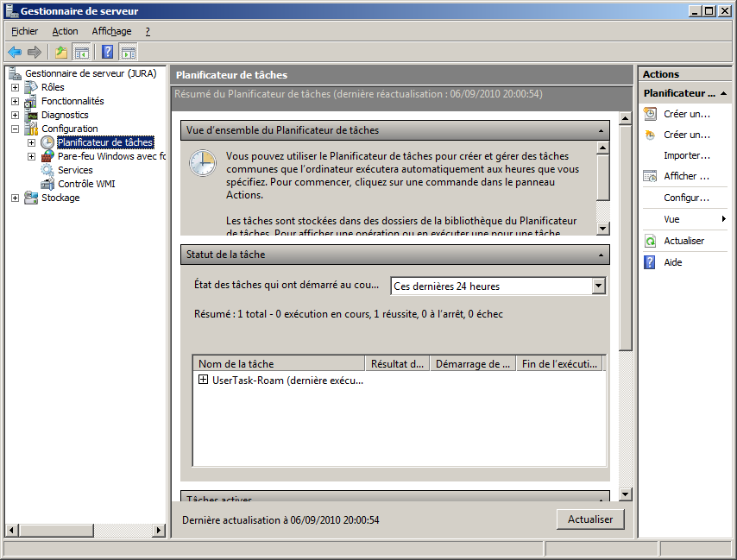737x560 pixels.
Task: Click Importer in the Actions panel
Action: (686, 155)
